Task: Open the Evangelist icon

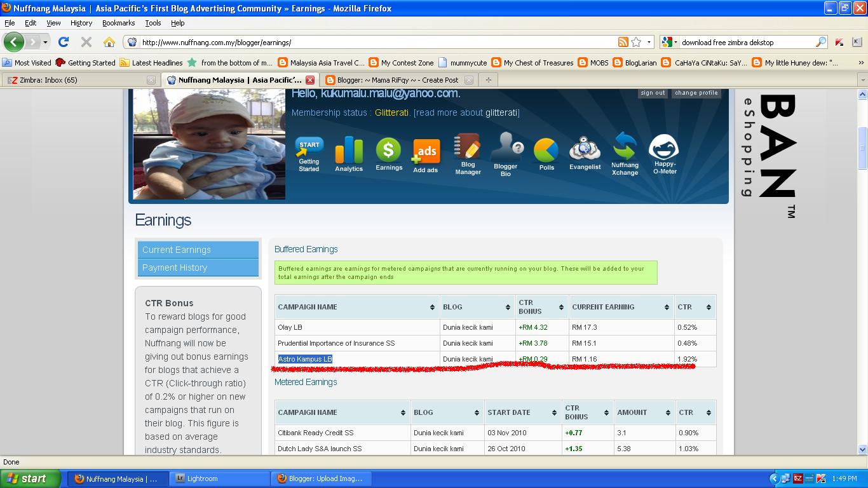Action: (x=585, y=153)
